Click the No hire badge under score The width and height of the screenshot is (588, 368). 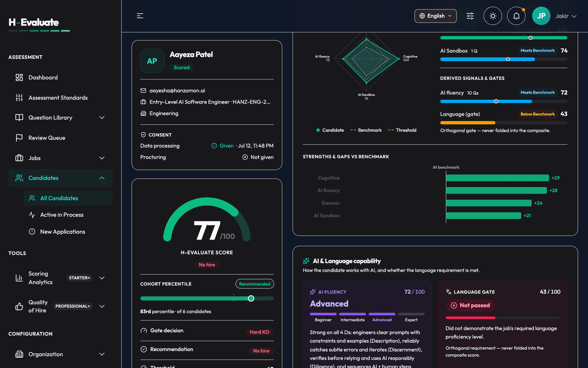tap(207, 265)
